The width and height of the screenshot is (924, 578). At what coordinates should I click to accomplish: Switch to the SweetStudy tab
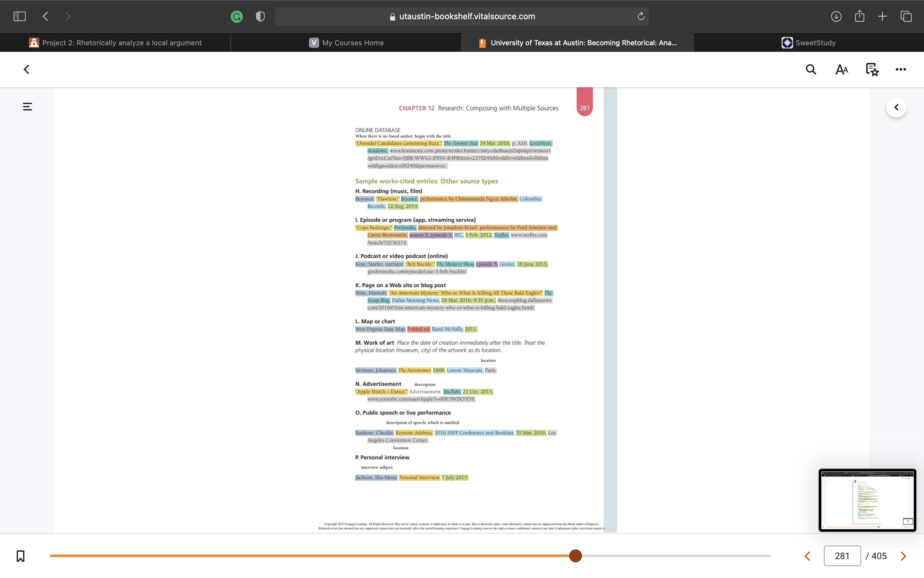(x=809, y=43)
